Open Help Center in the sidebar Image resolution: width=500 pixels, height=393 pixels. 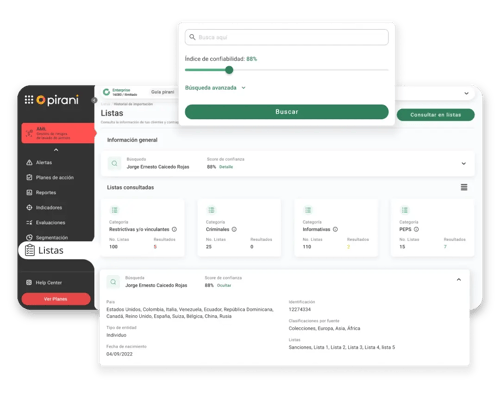(49, 283)
